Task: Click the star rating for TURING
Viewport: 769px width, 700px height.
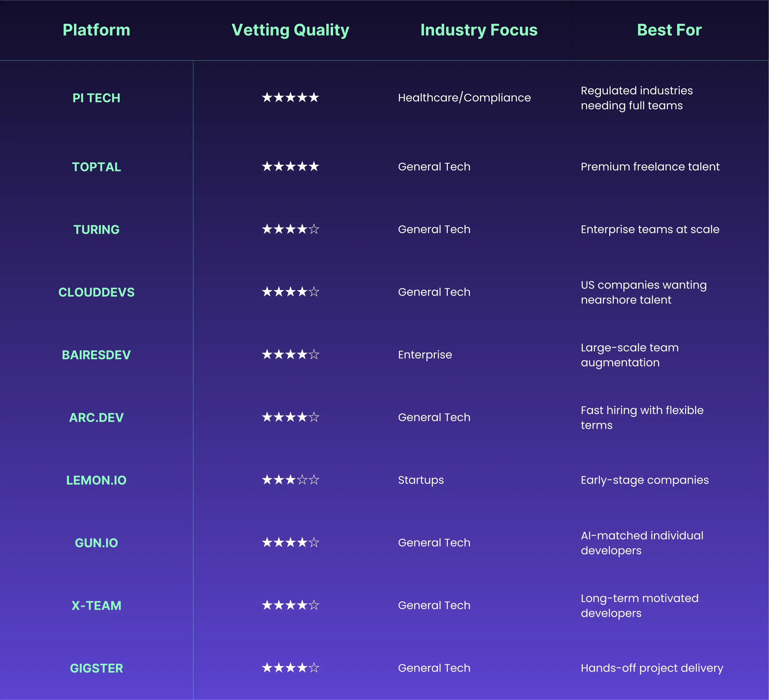Action: click(x=290, y=229)
